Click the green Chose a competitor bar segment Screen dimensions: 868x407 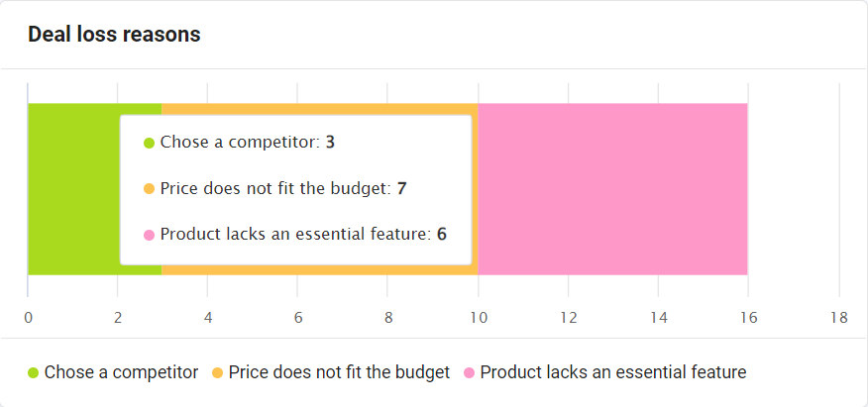coord(73,188)
